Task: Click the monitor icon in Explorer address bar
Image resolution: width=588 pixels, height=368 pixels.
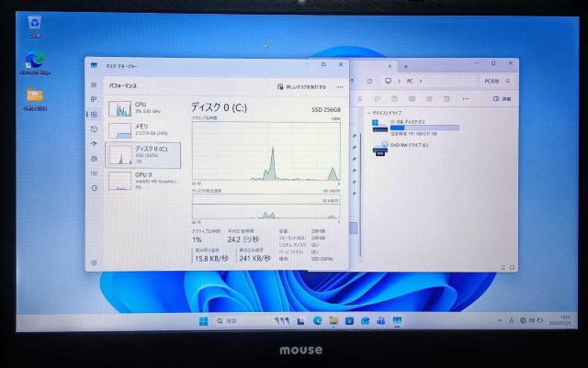Action: click(x=388, y=81)
